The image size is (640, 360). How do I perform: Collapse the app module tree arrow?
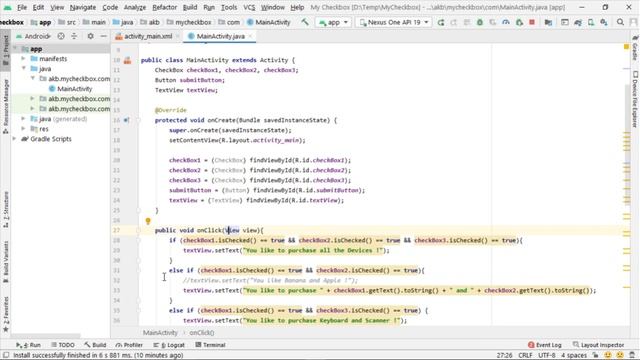pos(15,49)
